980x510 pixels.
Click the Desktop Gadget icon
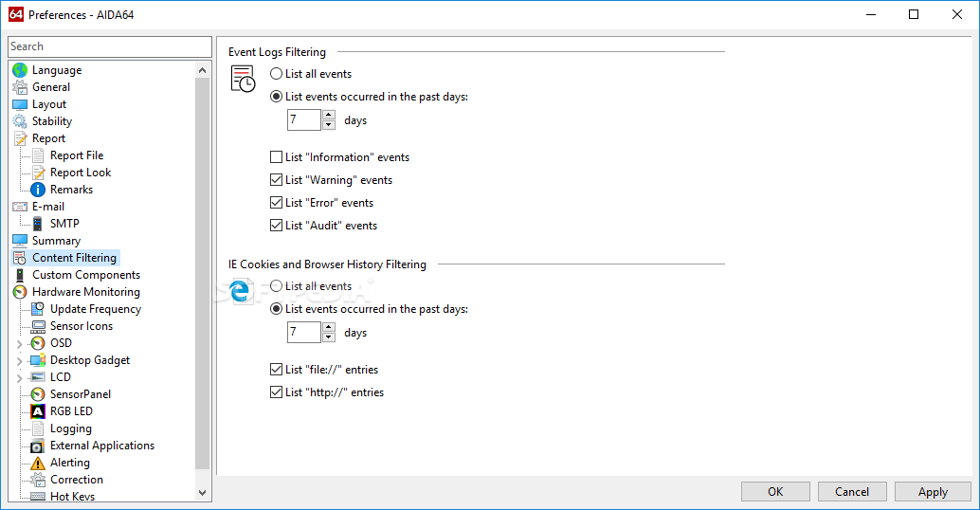pos(38,360)
